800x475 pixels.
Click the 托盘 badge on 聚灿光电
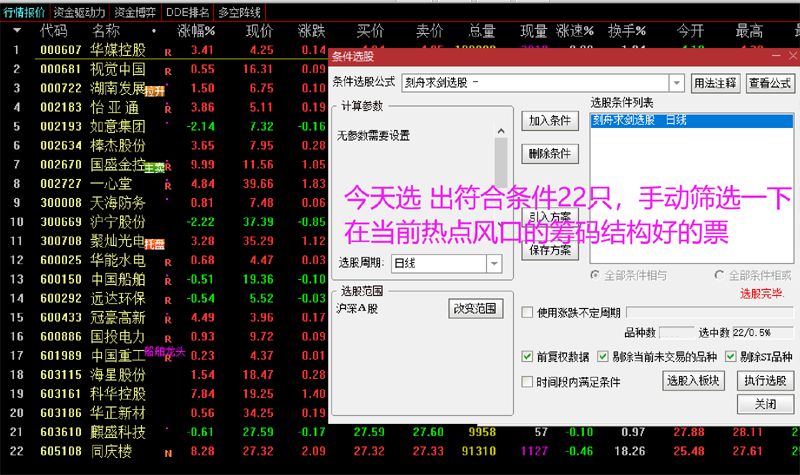[x=154, y=243]
